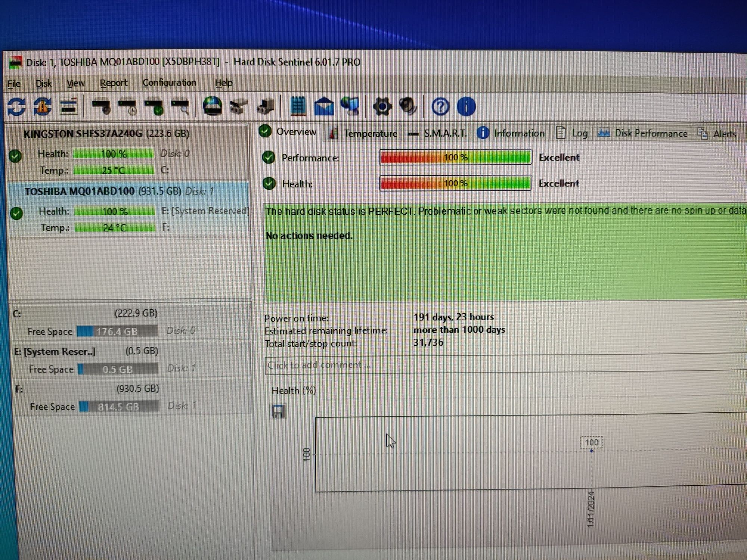Open the Disk menu
The image size is (747, 560).
pyautogui.click(x=44, y=84)
